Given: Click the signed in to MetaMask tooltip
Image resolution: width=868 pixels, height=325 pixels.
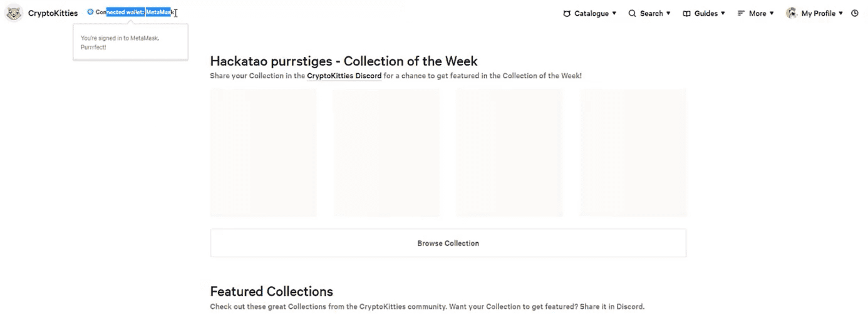Looking at the screenshot, I should [130, 43].
